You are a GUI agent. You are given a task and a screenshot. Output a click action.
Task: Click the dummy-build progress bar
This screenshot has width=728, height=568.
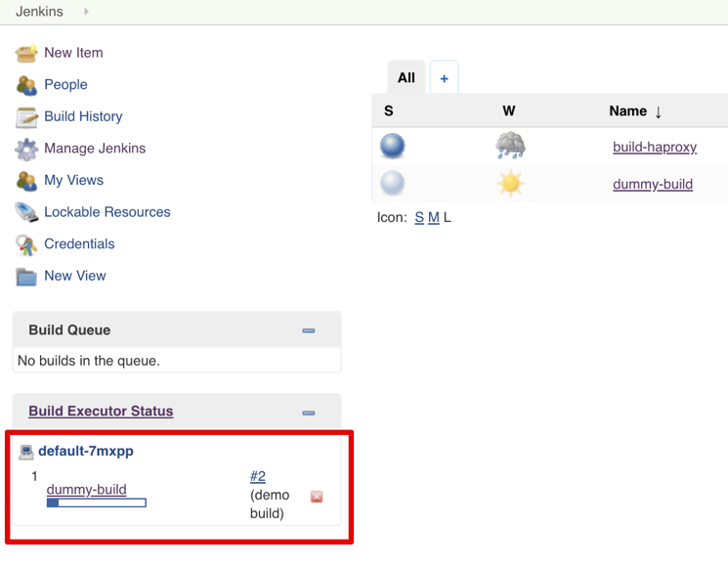(97, 502)
